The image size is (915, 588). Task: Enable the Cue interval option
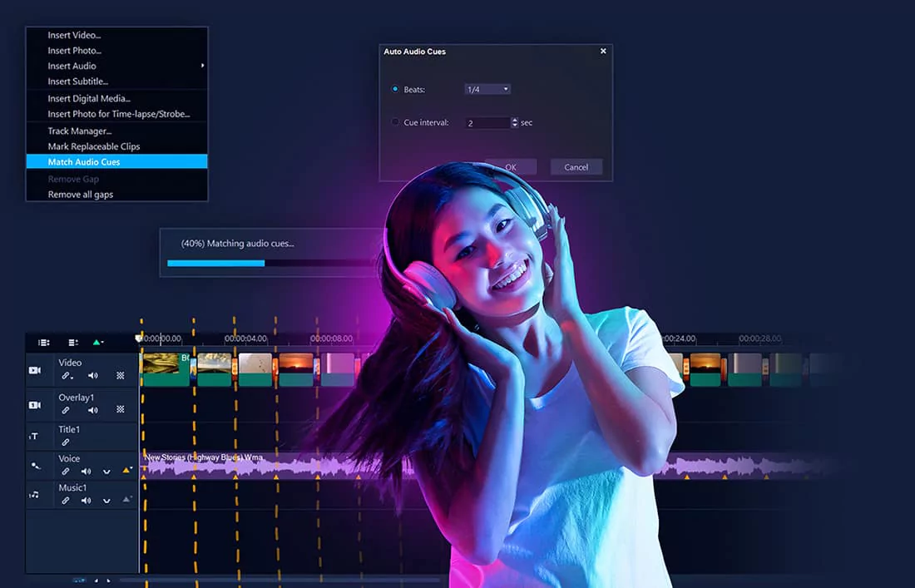(395, 122)
